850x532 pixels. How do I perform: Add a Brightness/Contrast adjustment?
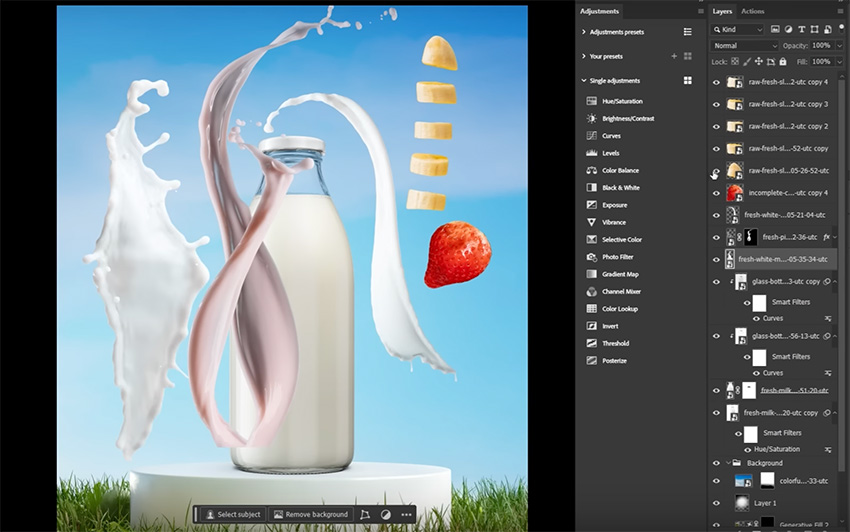(620, 118)
